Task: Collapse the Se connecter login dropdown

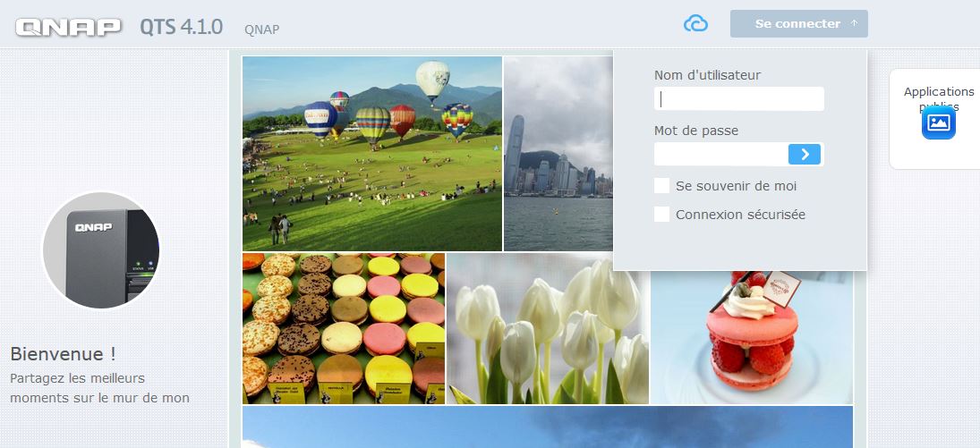Action: [798, 24]
